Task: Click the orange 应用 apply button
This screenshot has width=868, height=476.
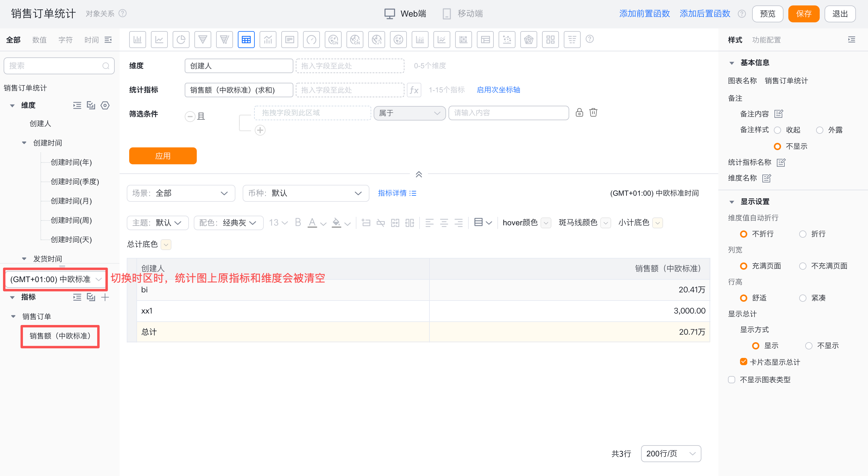Action: point(163,156)
